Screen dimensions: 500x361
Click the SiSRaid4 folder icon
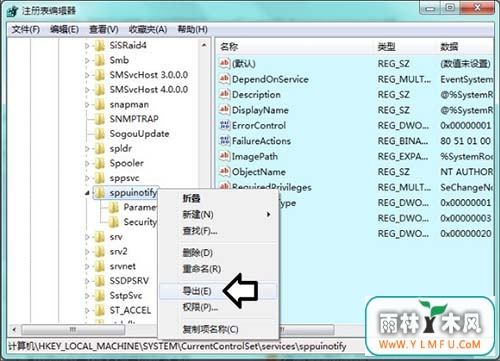pyautogui.click(x=99, y=45)
